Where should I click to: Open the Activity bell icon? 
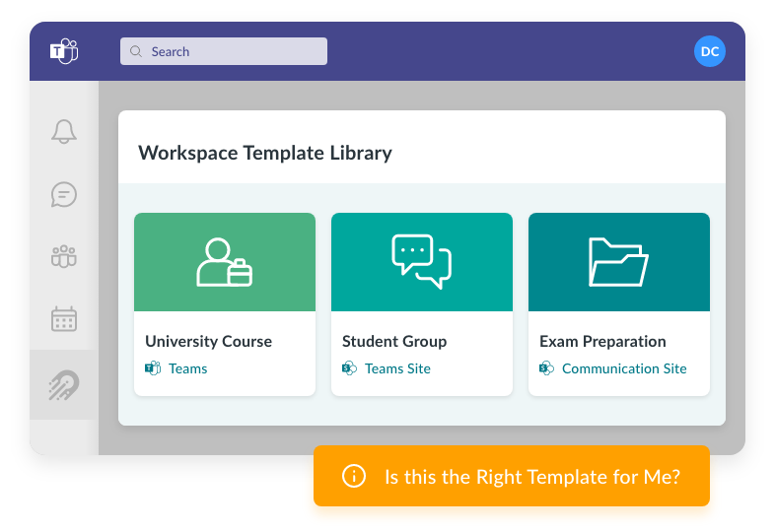click(64, 131)
